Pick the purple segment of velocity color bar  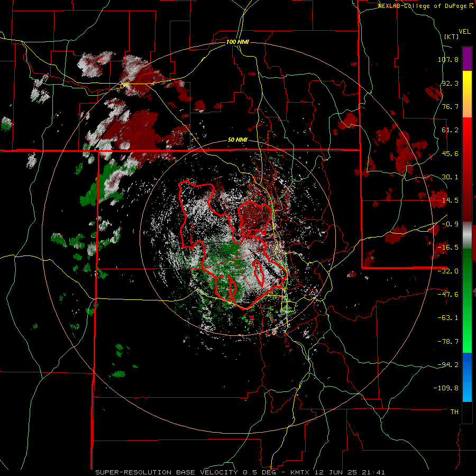467,59
